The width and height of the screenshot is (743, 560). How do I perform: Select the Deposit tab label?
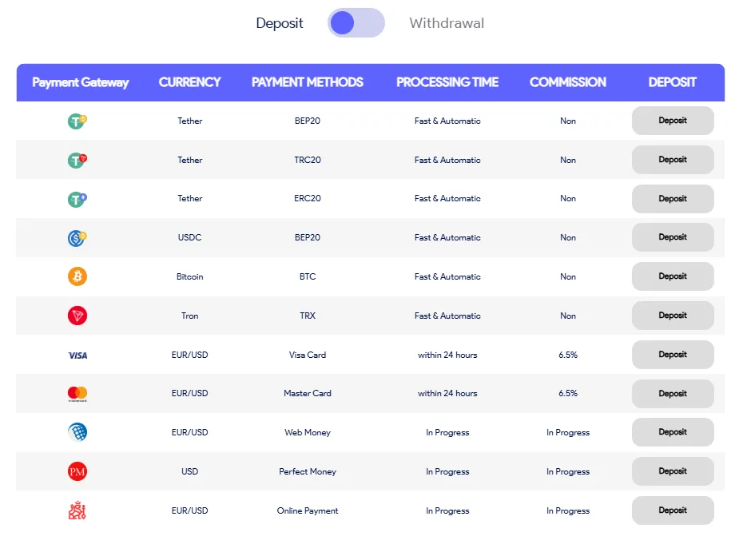point(280,23)
